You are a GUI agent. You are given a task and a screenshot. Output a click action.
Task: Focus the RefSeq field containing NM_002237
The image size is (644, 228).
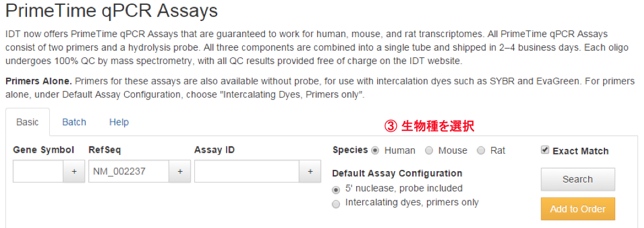point(129,171)
